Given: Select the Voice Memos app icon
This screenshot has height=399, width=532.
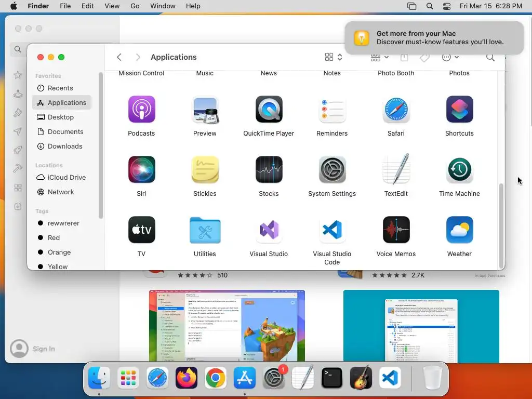Looking at the screenshot, I should (396, 230).
